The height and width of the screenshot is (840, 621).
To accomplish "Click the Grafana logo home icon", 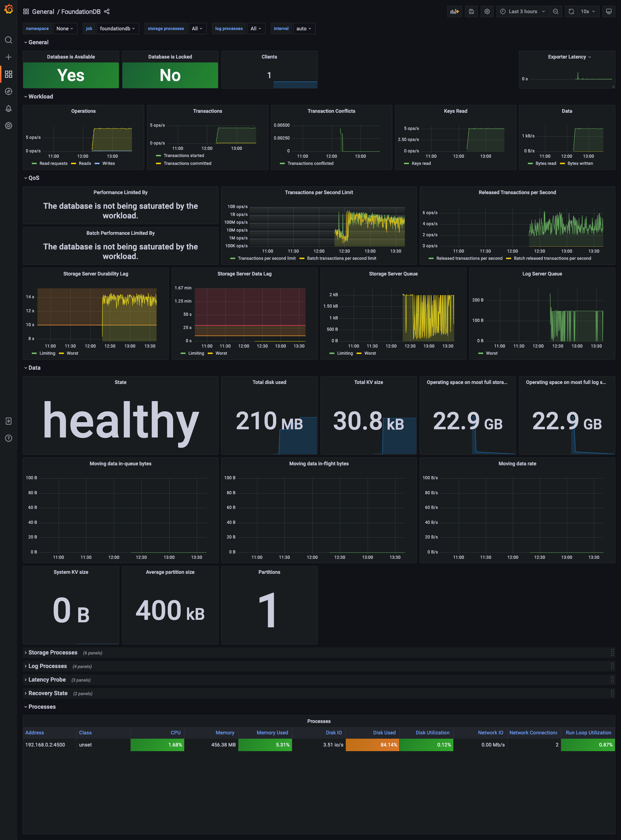I will coord(8,9).
